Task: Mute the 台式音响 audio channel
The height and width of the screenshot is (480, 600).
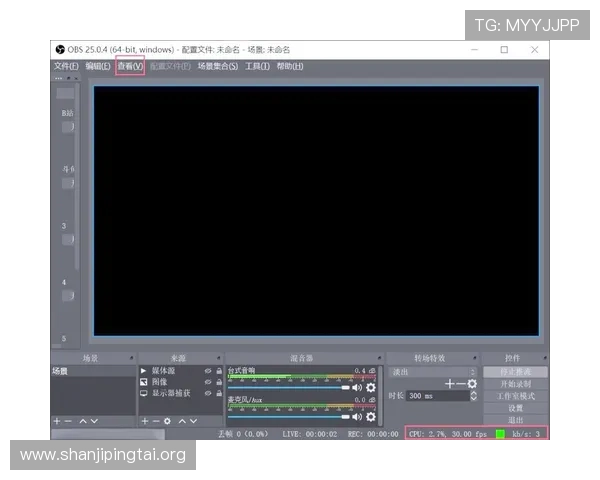Action: click(357, 388)
